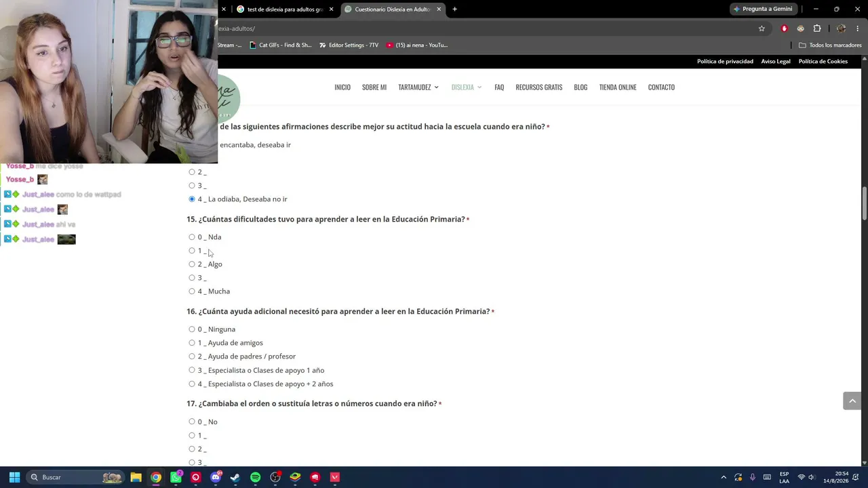Viewport: 868px width, 488px height.
Task: Open the microphone tray icon
Action: 753,477
